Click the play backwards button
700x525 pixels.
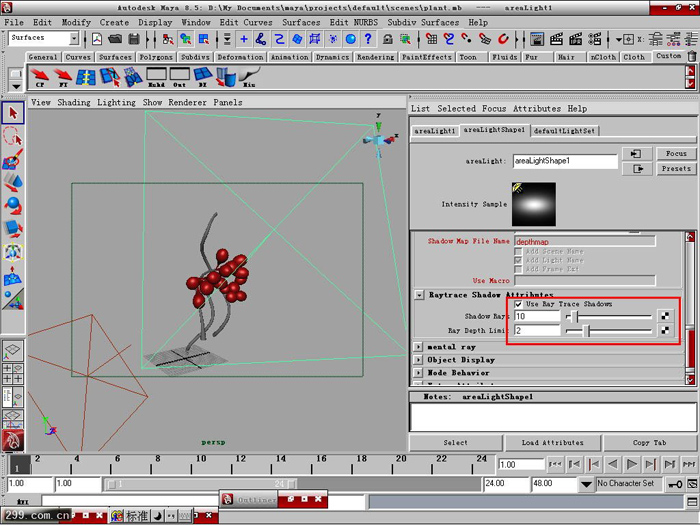point(612,465)
